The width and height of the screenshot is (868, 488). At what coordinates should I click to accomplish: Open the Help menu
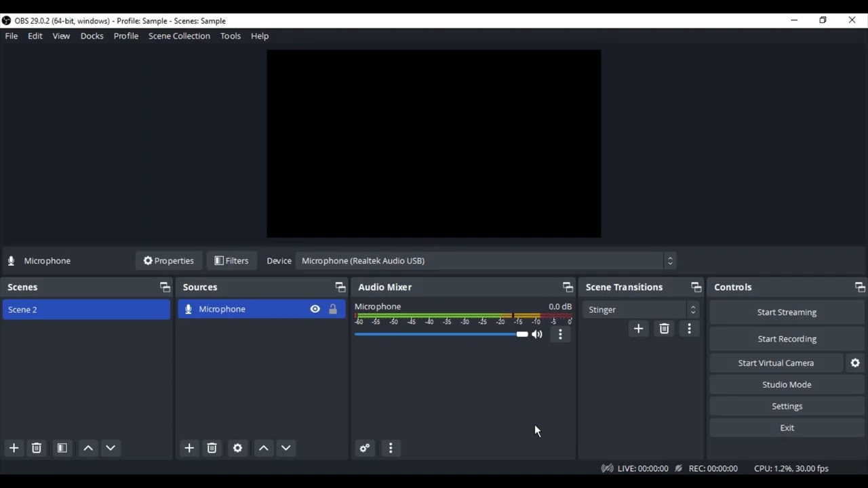tap(260, 36)
